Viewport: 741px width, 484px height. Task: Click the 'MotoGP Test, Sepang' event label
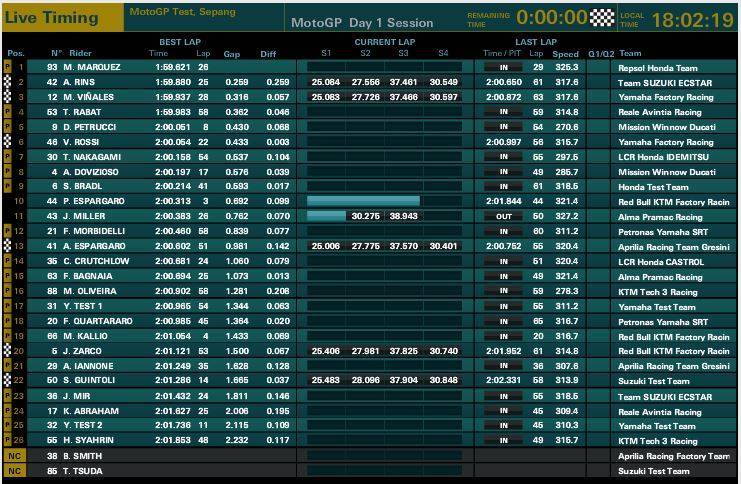tap(182, 12)
